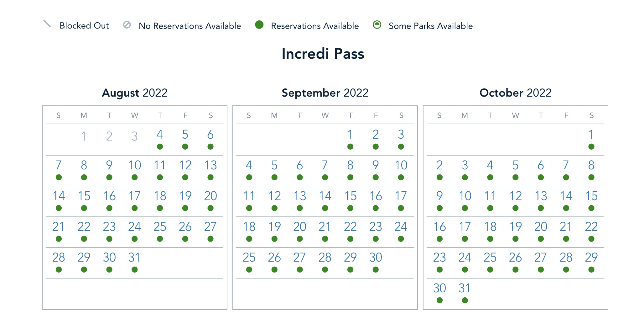
Task: Select August 27 on the calendar
Action: point(210,227)
